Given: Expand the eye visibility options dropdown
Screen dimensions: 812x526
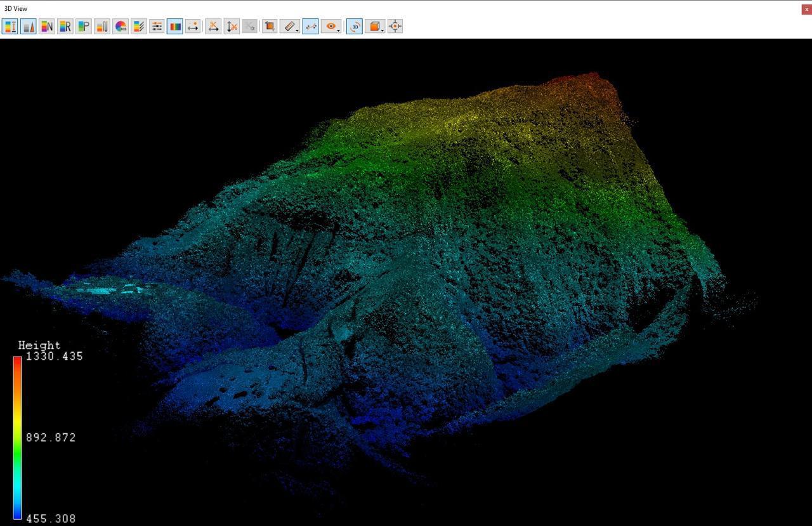Looking at the screenshot, I should pyautogui.click(x=339, y=30).
